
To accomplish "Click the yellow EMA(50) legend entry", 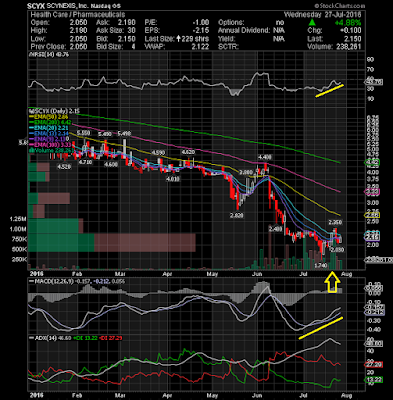I will click(x=49, y=117).
